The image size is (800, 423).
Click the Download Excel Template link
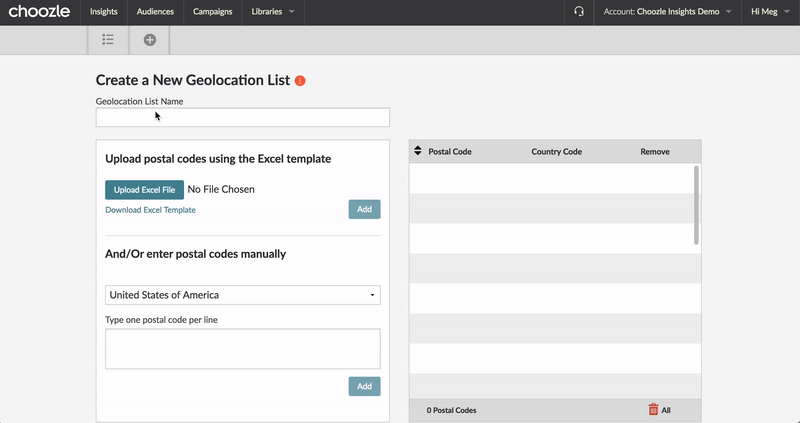pyautogui.click(x=150, y=210)
